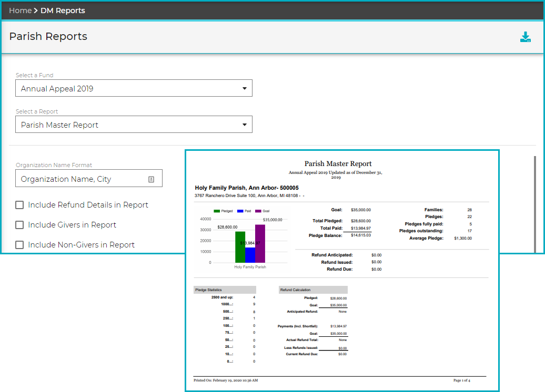Click the $35,000.00 Goal value
The image size is (545, 392).
[x=361, y=210]
